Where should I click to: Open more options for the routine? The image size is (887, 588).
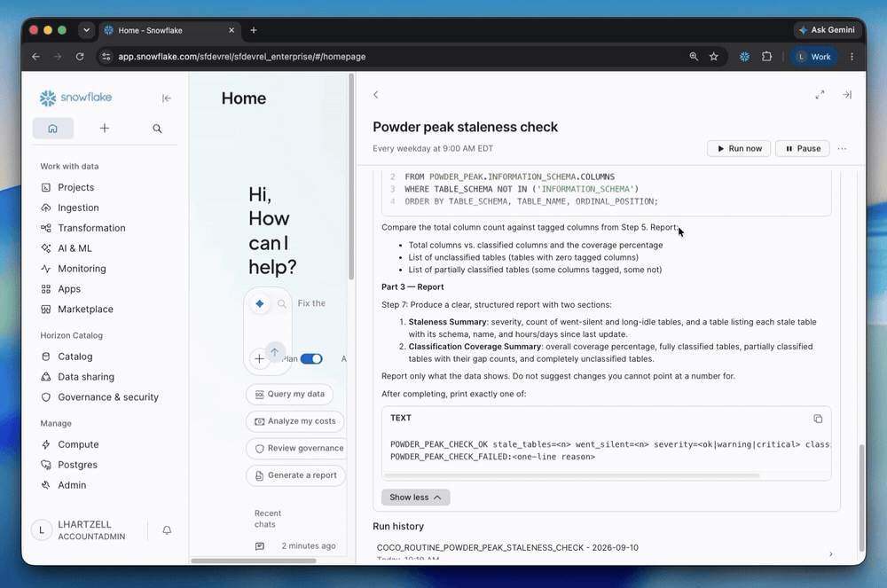coord(843,149)
